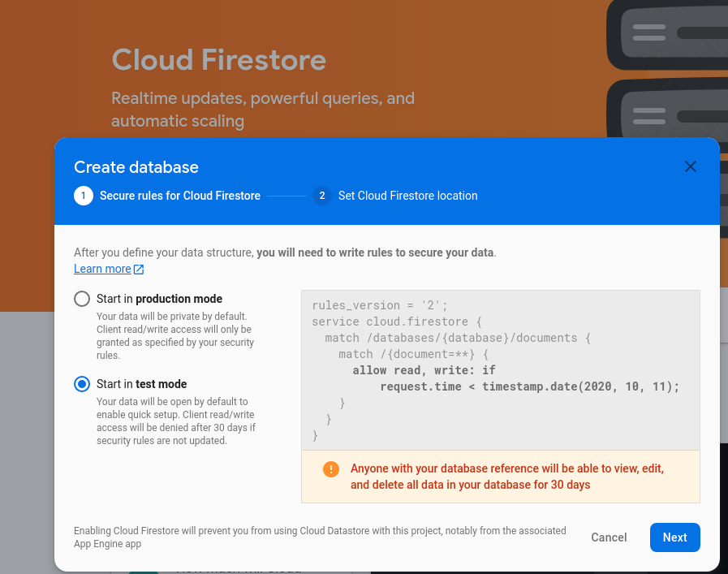
Task: Select the production mode radio button
Action: pos(82,299)
